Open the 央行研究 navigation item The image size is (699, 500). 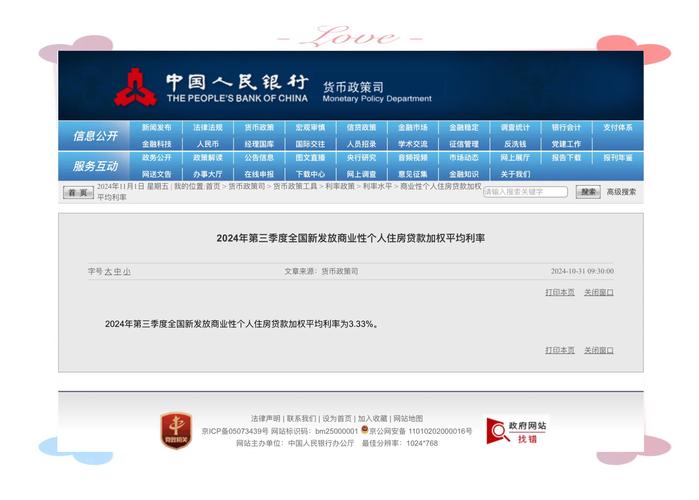pos(362,158)
